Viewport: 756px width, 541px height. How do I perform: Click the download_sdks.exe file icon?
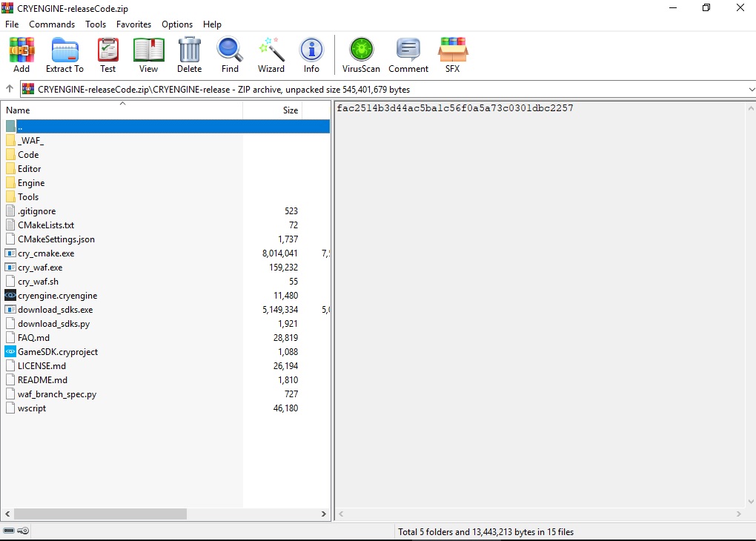click(x=10, y=309)
